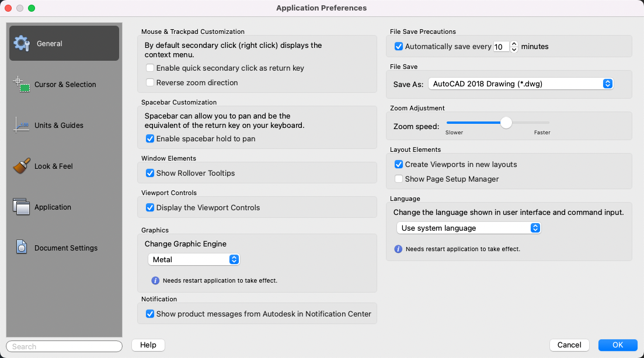Uncheck Show Rollover Tooltips
This screenshot has height=358, width=644.
click(x=150, y=173)
